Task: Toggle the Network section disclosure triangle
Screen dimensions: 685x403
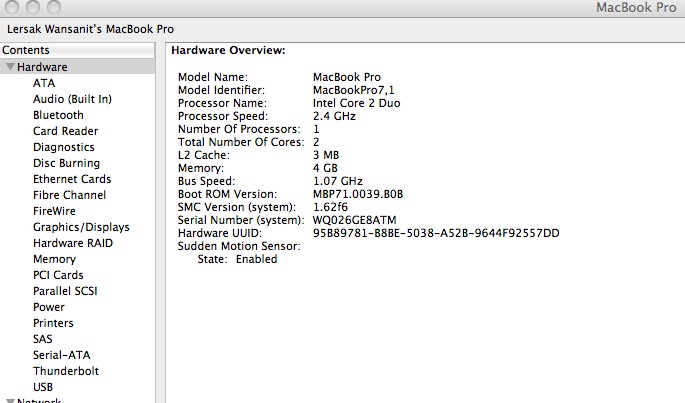Action: tap(10, 401)
